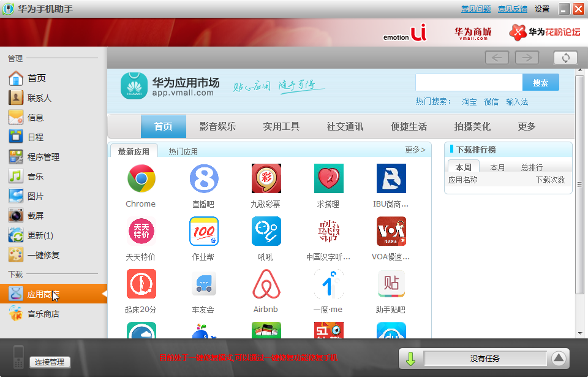588x377 pixels.
Task: Run 一键修复 one-key repair
Action: tap(31, 254)
